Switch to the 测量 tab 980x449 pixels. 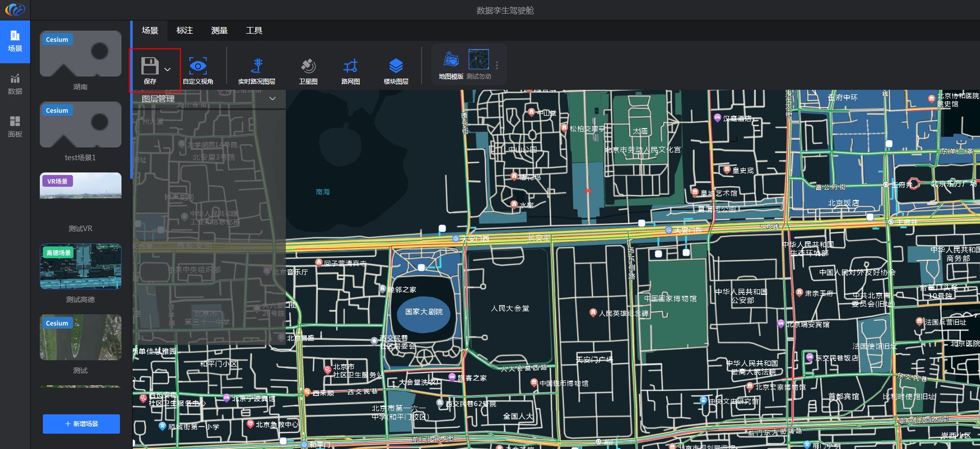(x=219, y=31)
